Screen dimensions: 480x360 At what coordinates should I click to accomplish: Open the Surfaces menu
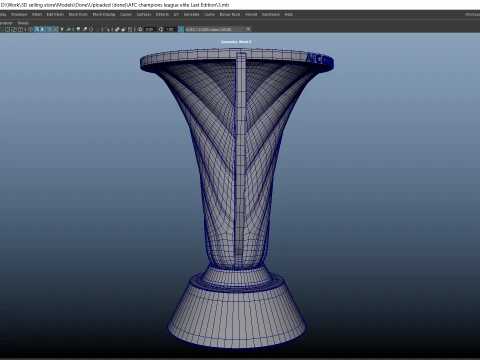pyautogui.click(x=144, y=14)
